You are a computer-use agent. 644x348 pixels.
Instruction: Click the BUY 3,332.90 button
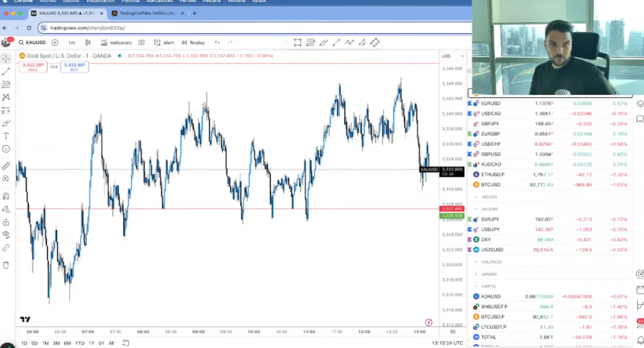tap(74, 67)
